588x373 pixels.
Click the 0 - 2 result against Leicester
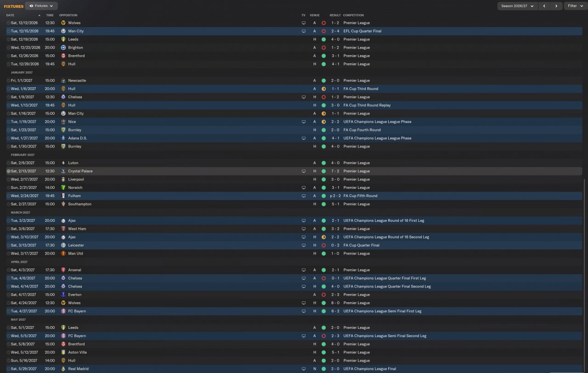[x=335, y=245]
